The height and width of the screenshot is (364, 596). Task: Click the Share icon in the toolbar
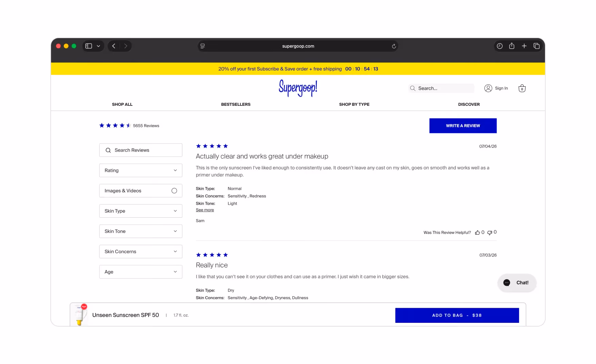(512, 46)
